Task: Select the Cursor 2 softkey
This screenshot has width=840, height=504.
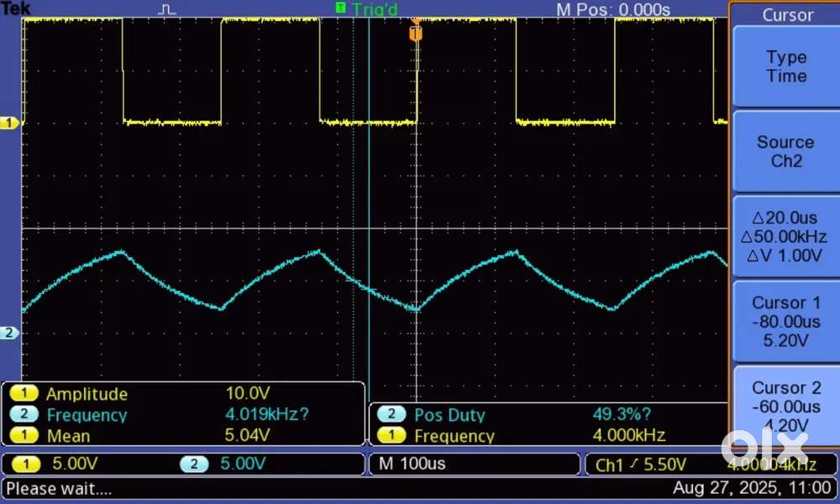Action: [786, 407]
